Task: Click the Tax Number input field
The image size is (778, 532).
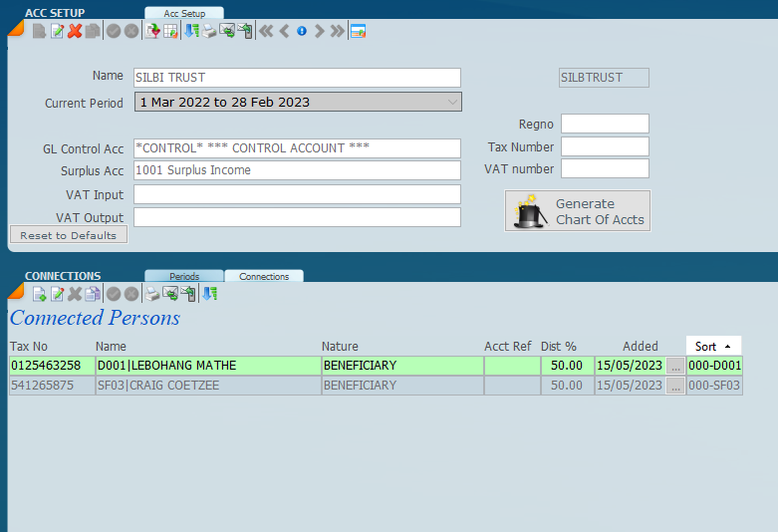Action: pos(605,146)
